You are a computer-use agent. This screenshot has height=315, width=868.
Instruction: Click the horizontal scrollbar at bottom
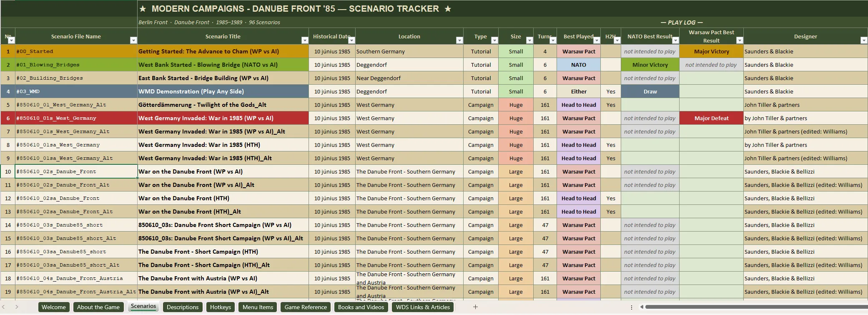pos(755,307)
